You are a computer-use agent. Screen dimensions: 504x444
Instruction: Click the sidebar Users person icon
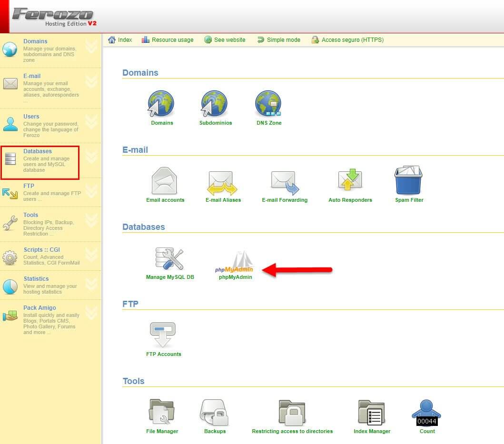coord(10,124)
